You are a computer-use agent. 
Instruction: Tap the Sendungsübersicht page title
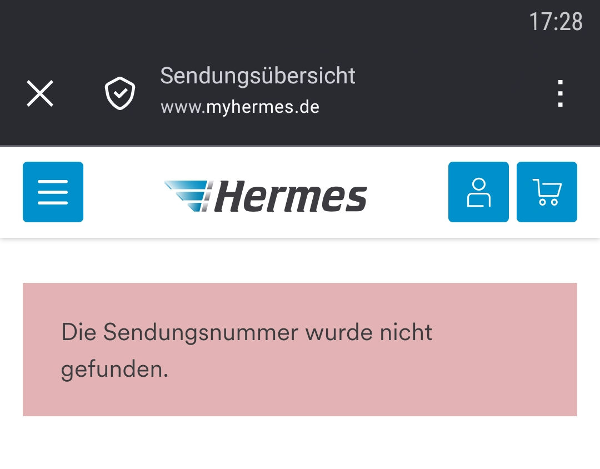click(x=258, y=76)
